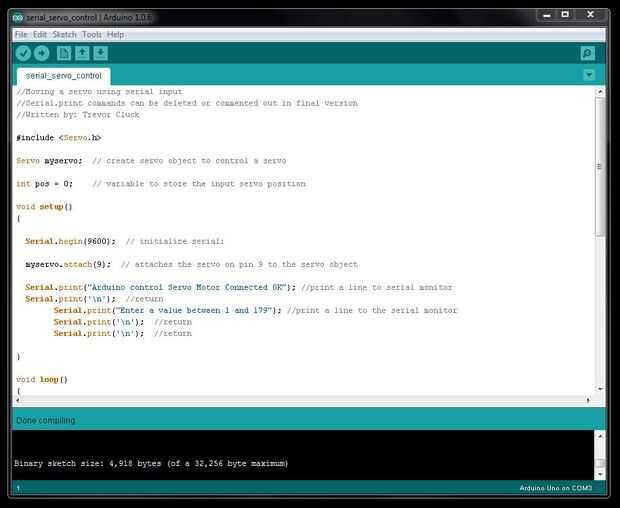This screenshot has width=620, height=508.
Task: Click the 'void loop()' line
Action: (x=42, y=379)
